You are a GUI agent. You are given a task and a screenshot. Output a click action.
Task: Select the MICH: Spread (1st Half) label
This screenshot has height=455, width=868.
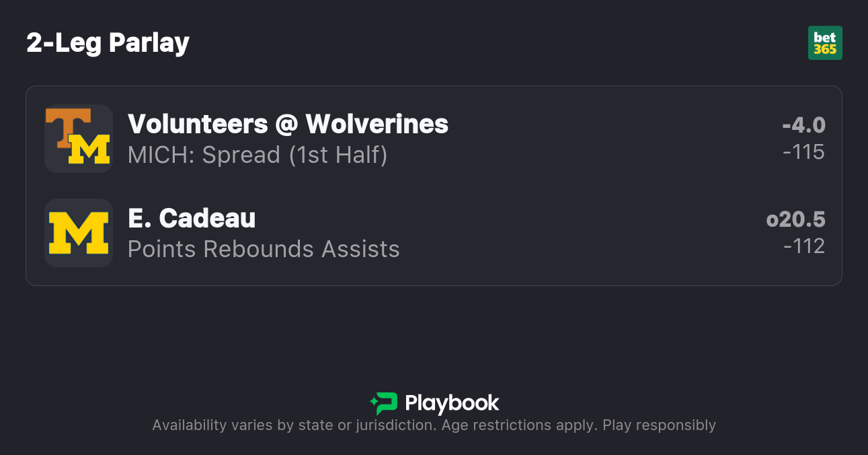pyautogui.click(x=258, y=155)
